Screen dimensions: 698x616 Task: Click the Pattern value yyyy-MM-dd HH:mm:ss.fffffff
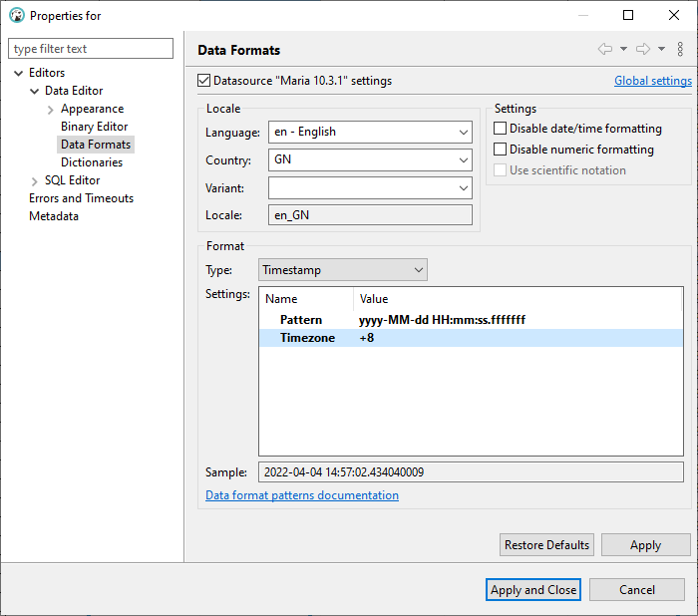coord(442,320)
